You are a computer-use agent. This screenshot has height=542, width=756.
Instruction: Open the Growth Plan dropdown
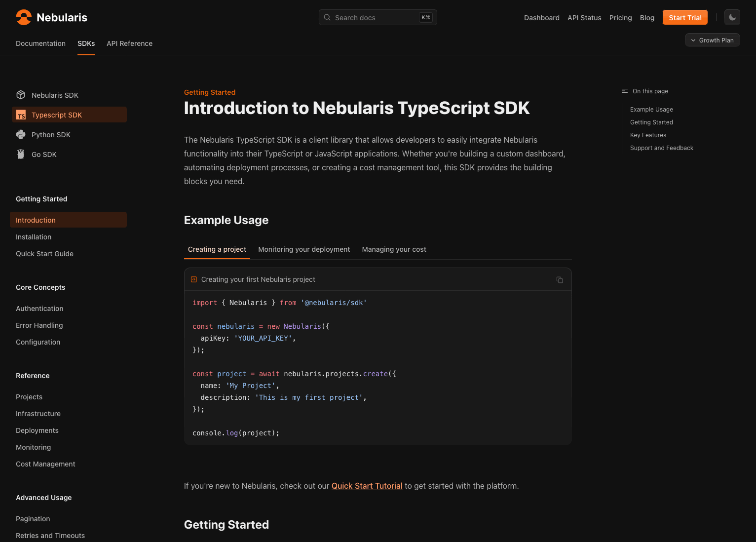pyautogui.click(x=712, y=40)
